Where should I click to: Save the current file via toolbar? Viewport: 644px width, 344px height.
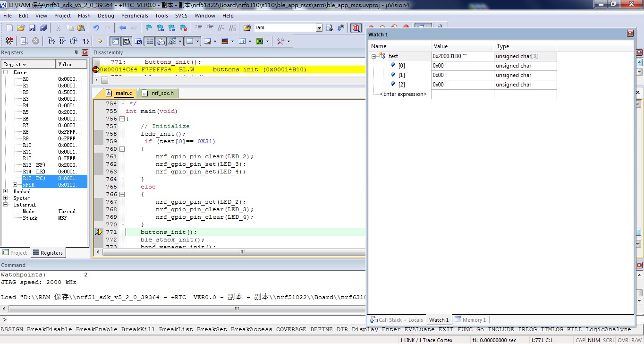coord(32,28)
